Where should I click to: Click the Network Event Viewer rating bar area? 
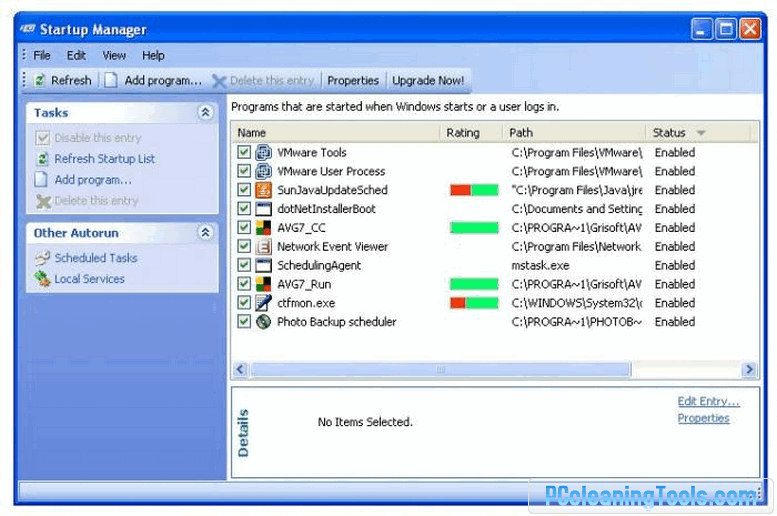pyautogui.click(x=473, y=246)
